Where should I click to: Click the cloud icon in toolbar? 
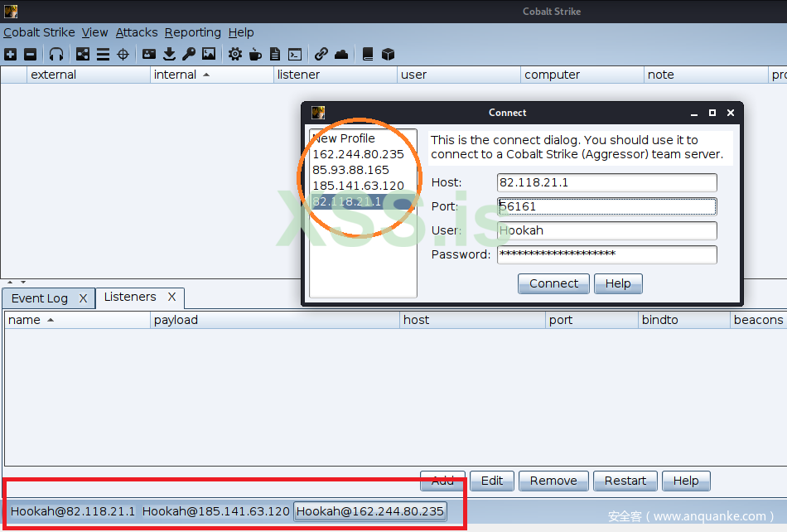click(341, 55)
